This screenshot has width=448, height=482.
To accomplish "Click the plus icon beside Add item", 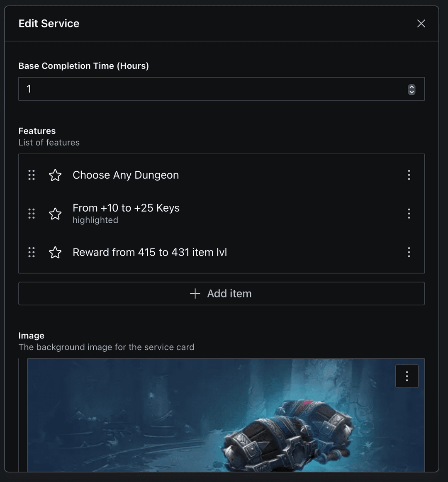I will point(195,294).
